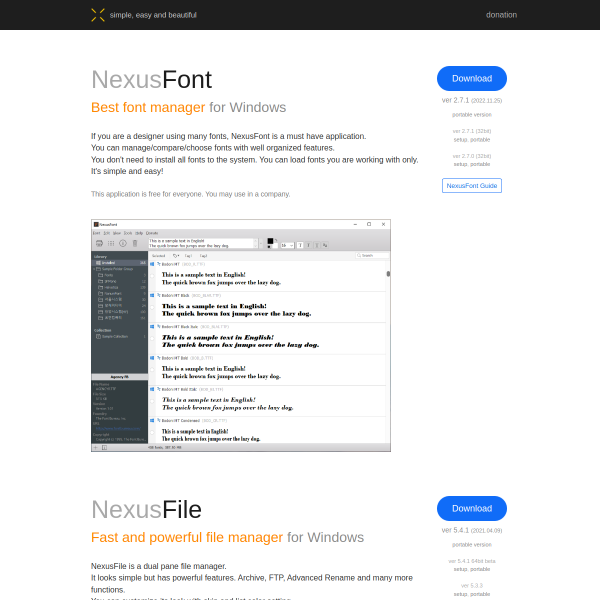Get the portable build of NexusFont 2.7.1 32bit
Viewport: 600px width, 600px height.
(x=480, y=140)
